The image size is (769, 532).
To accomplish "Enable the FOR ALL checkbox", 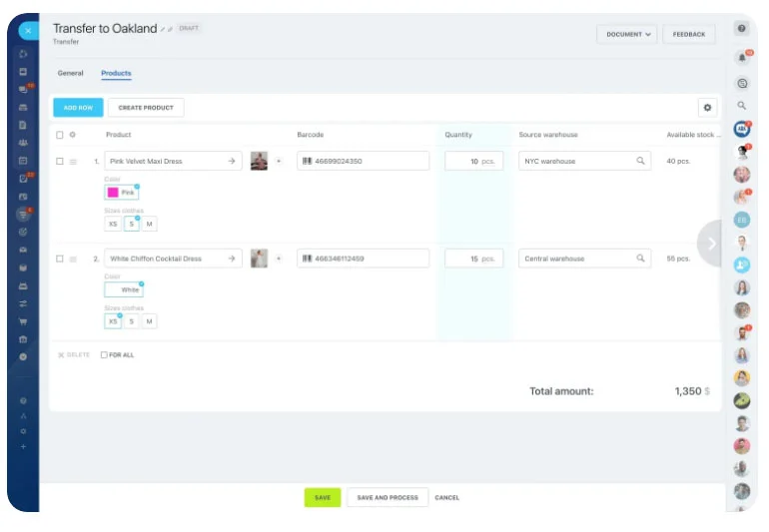I will 105,355.
